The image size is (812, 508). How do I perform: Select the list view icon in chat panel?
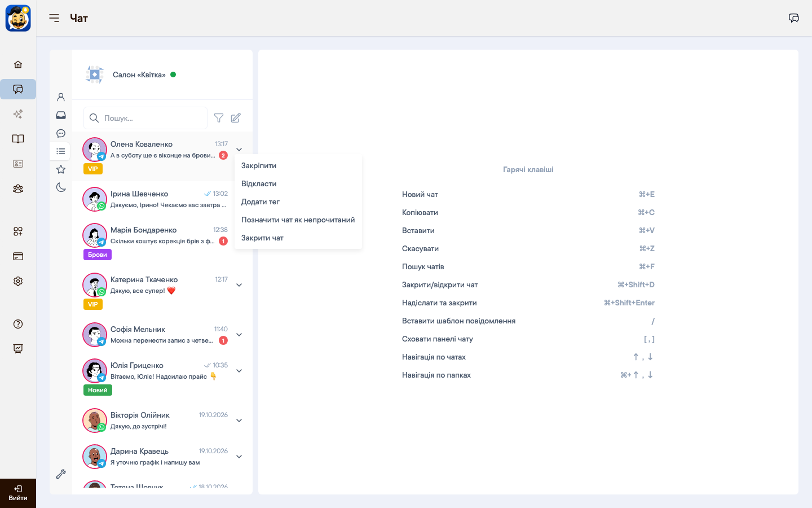(61, 151)
